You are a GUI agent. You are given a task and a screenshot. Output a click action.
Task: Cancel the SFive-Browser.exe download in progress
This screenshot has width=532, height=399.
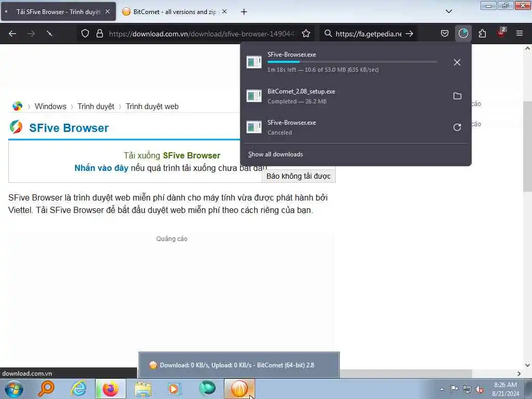point(457,62)
